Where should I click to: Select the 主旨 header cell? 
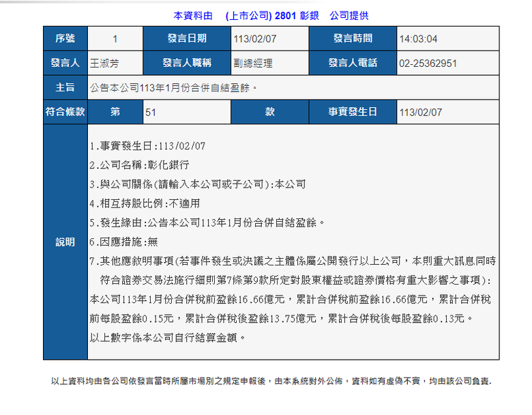(65, 87)
